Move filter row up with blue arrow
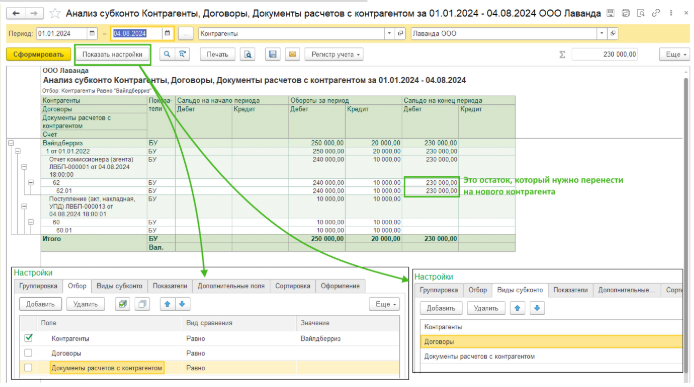Image resolution: width=694 pixels, height=387 pixels. coord(167,304)
